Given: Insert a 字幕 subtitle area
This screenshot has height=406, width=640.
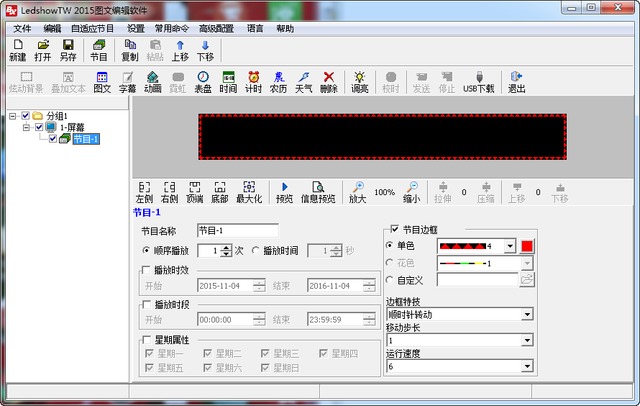Looking at the screenshot, I should [x=127, y=82].
